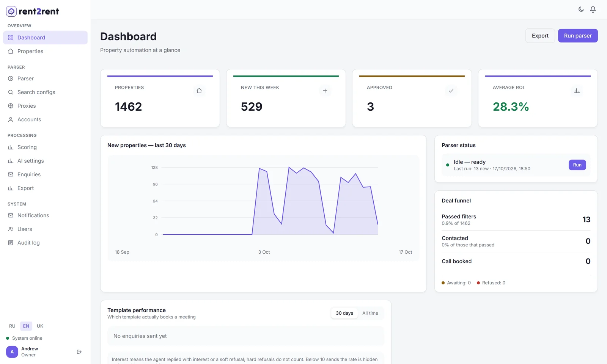Click the Andrew avatar icon
The image size is (607, 364).
(x=12, y=352)
